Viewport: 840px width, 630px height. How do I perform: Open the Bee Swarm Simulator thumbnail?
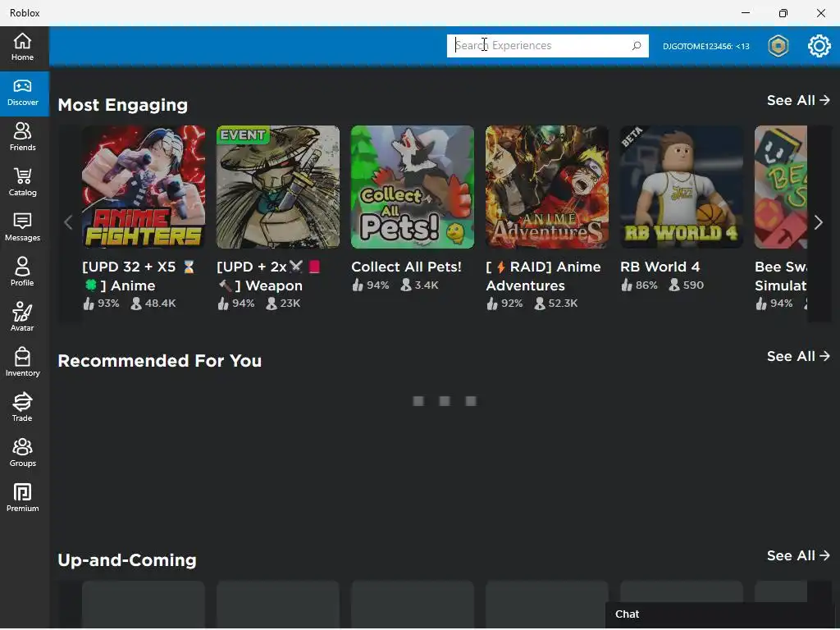point(781,187)
